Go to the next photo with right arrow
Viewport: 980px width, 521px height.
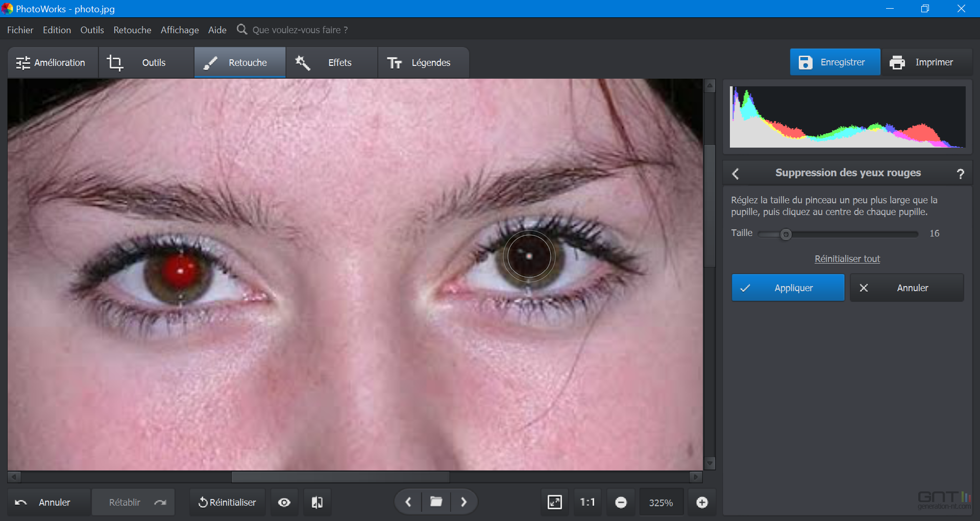click(463, 502)
